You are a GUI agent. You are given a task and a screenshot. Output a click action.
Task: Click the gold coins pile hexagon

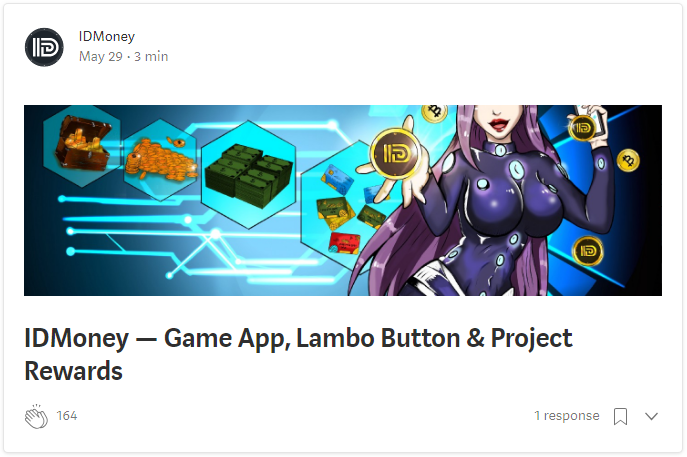(160, 160)
